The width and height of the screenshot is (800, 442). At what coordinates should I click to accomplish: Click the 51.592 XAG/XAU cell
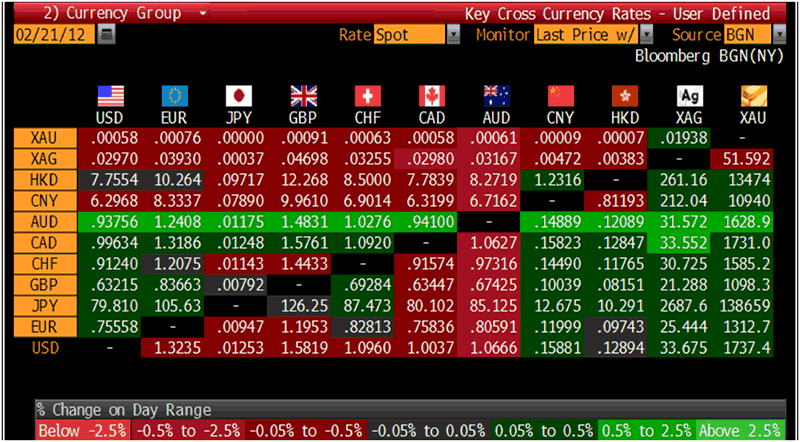[x=742, y=159]
